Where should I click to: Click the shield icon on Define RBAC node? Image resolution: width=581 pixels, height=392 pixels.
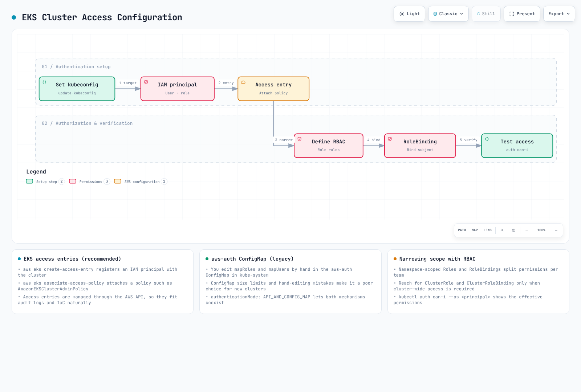tap(300, 139)
